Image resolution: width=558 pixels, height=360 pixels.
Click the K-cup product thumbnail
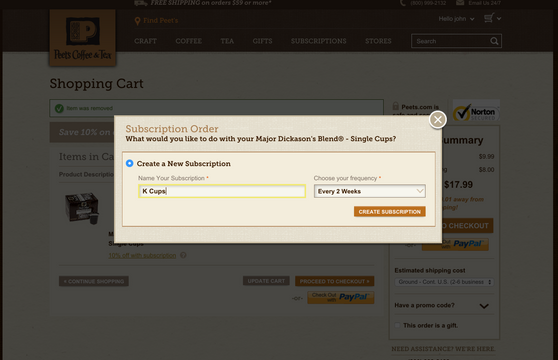tap(82, 208)
